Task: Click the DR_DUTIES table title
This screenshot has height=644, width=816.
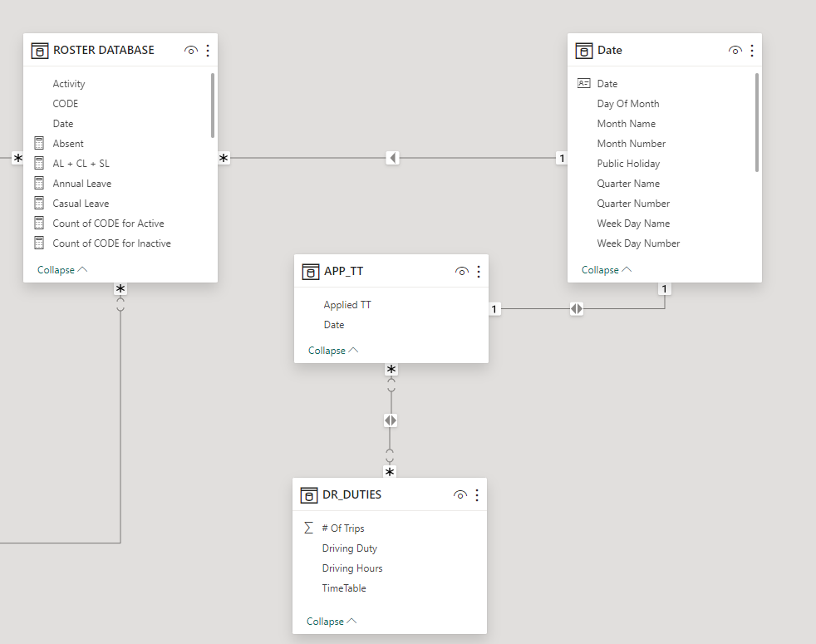Action: coord(351,494)
